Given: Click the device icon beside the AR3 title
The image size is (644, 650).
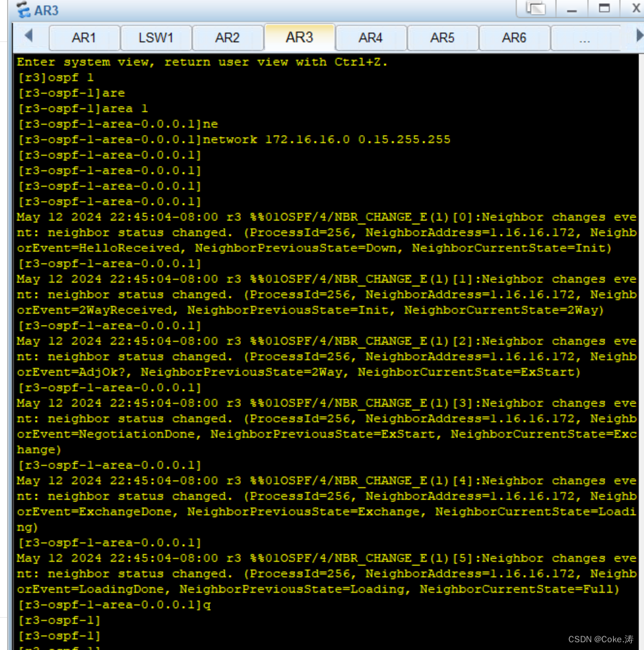Looking at the screenshot, I should click(21, 10).
